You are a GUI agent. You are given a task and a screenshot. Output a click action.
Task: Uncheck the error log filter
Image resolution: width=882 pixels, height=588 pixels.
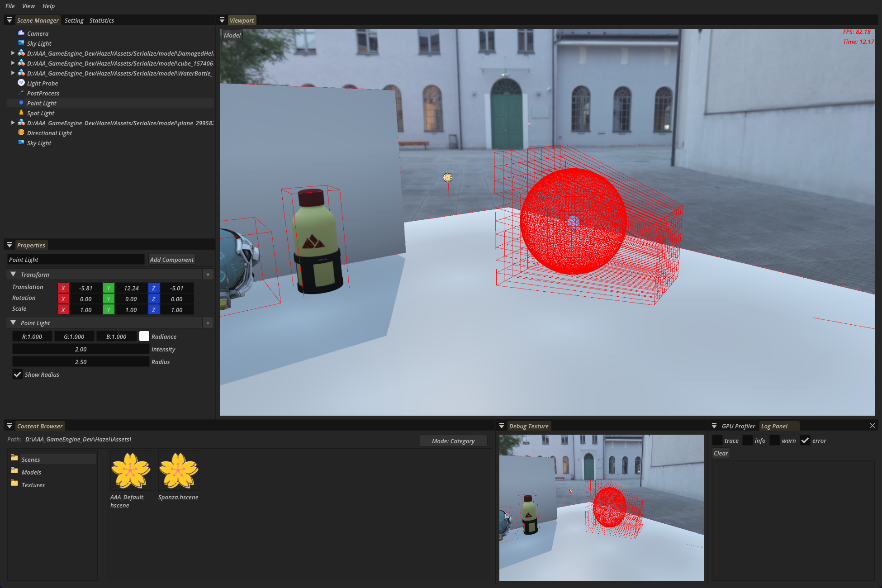805,441
